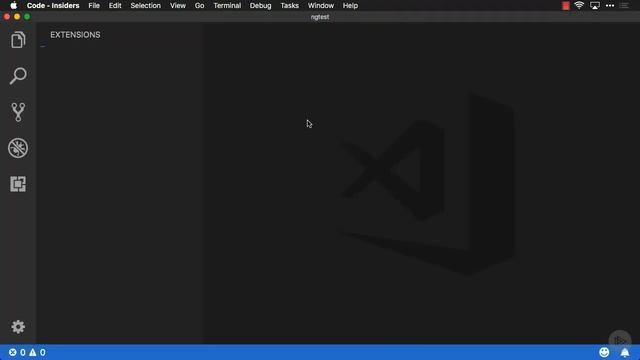Click the AirPlay display icon
Screen dimensions: 640x360
point(595,5)
